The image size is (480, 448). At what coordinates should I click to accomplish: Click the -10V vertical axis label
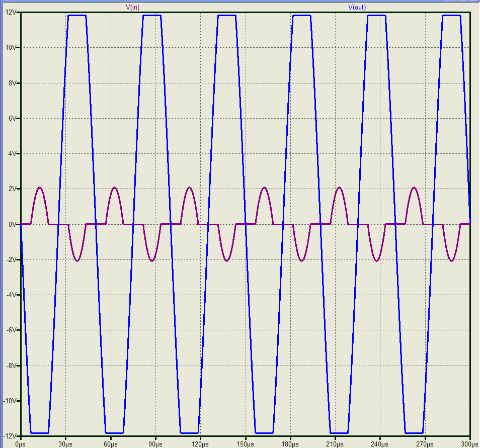[10, 401]
